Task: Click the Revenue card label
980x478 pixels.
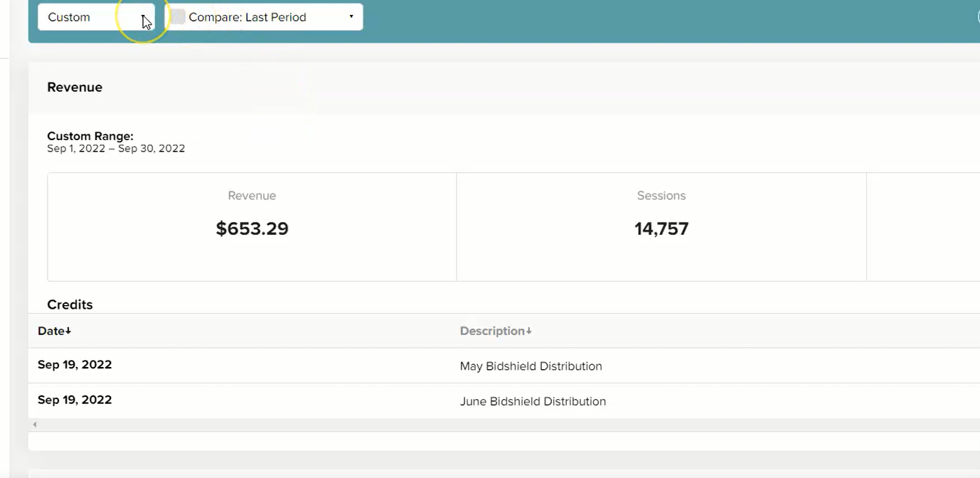Action: [252, 196]
